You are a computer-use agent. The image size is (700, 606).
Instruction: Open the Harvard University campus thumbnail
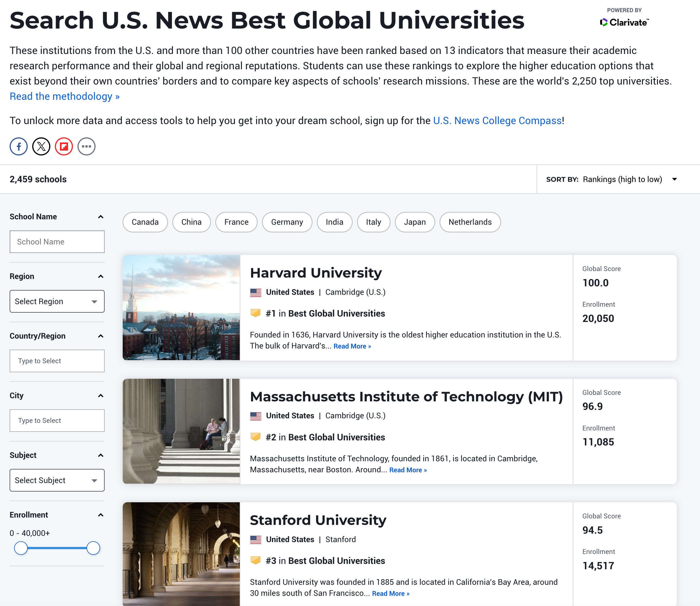coord(181,308)
